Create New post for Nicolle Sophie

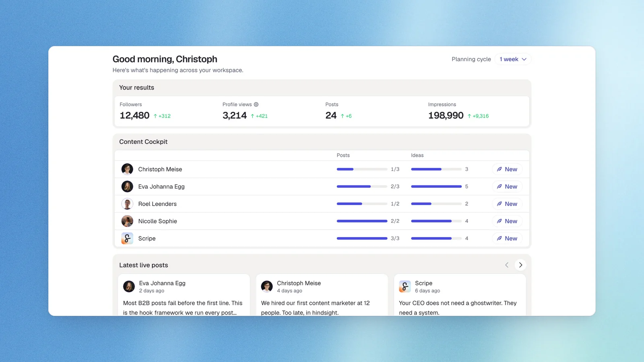coord(507,221)
